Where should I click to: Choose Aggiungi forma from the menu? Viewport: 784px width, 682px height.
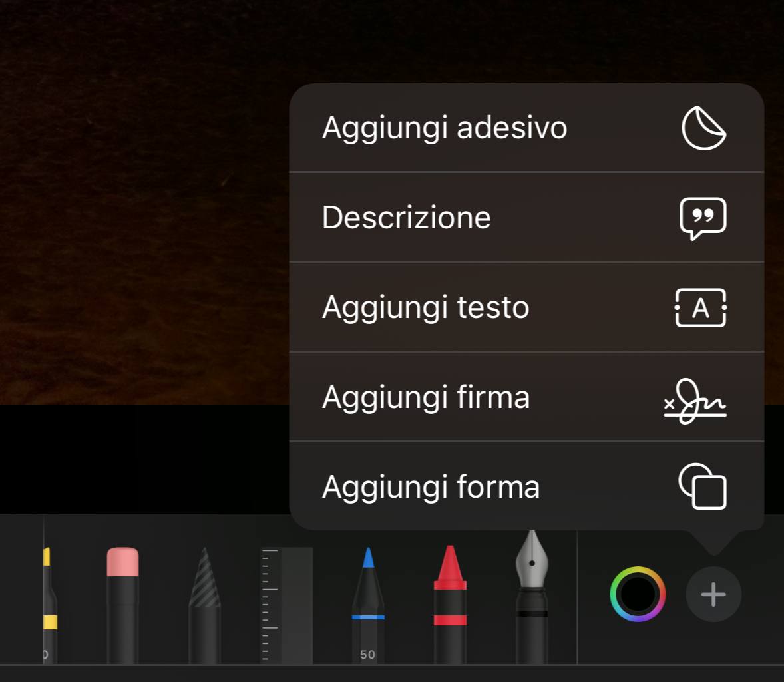coord(431,486)
